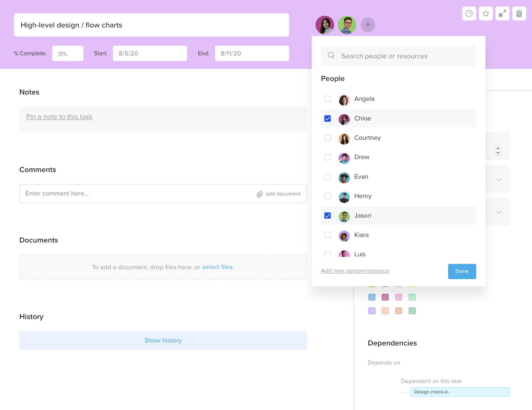Uncheck the Chloe checkbox
The width and height of the screenshot is (532, 410).
click(328, 118)
